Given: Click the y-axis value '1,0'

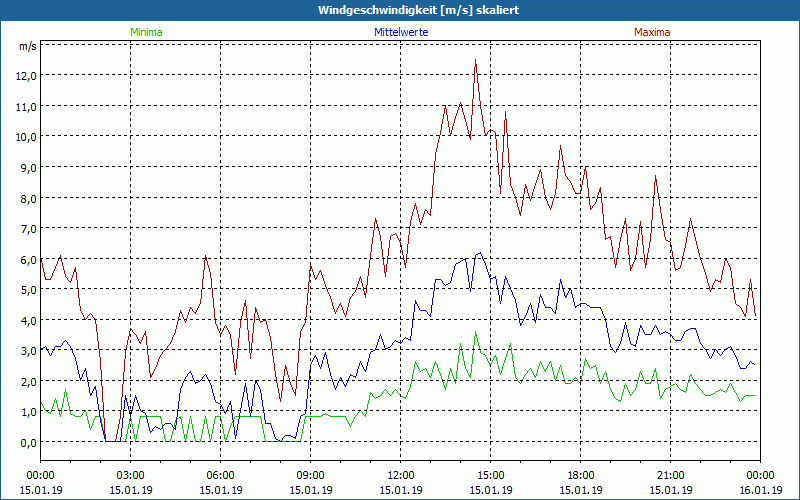Looking at the screenshot, I should tap(29, 412).
